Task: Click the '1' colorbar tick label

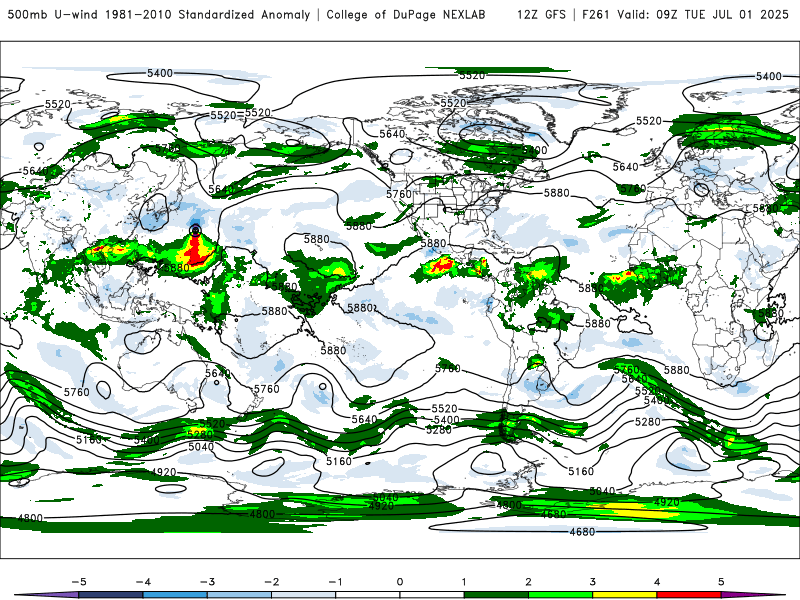Action: tap(464, 582)
